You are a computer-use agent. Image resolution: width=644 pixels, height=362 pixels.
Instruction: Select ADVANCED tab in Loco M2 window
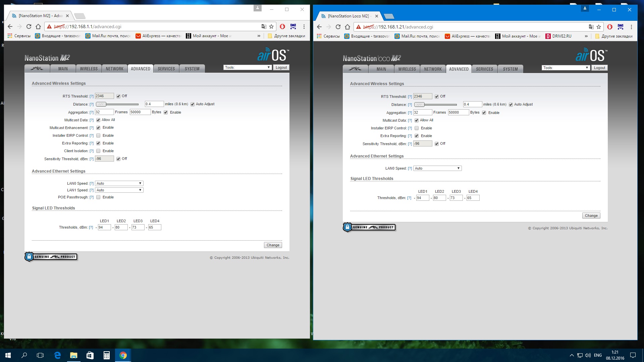click(459, 69)
